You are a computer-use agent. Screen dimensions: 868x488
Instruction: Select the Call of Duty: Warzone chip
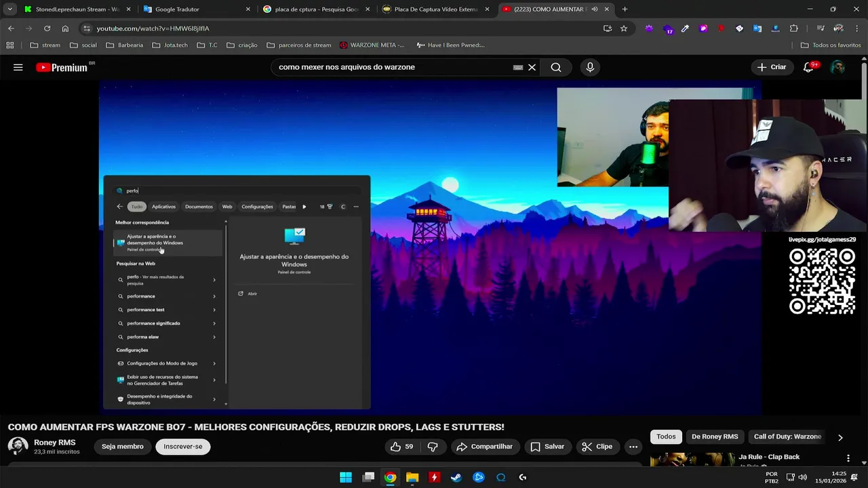click(787, 437)
